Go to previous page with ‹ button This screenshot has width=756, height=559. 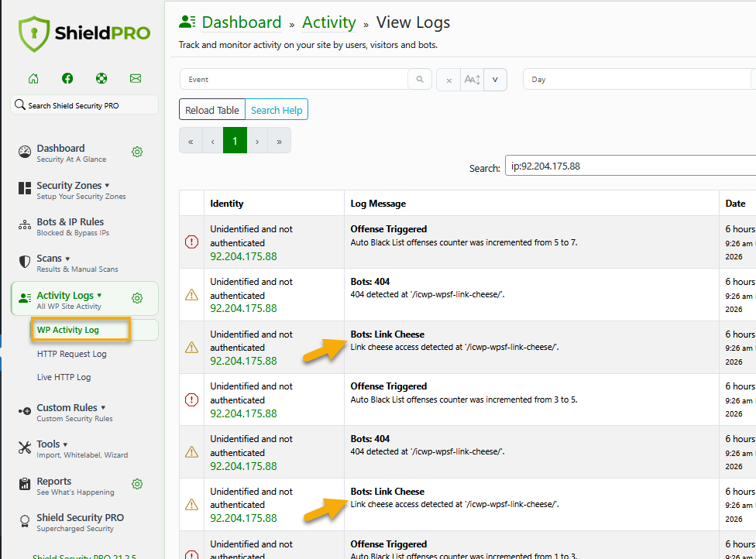(x=212, y=141)
